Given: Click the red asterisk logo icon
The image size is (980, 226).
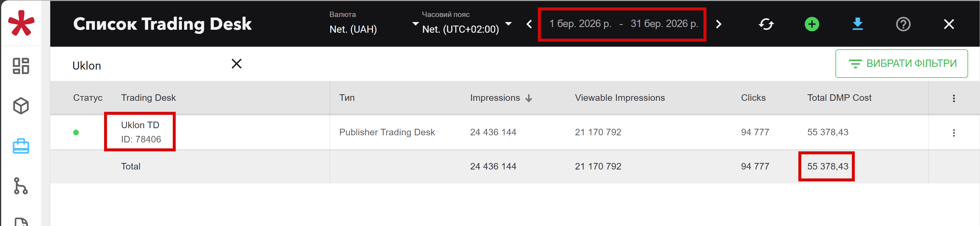Looking at the screenshot, I should pyautogui.click(x=21, y=23).
